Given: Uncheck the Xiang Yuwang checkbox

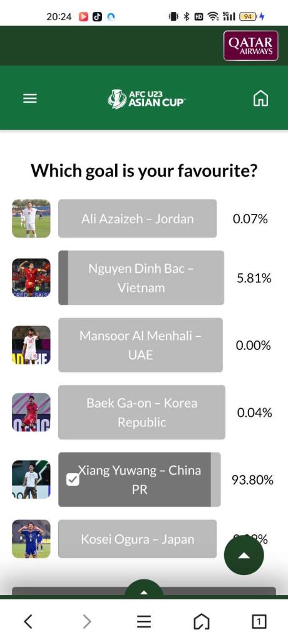Looking at the screenshot, I should point(73,479).
